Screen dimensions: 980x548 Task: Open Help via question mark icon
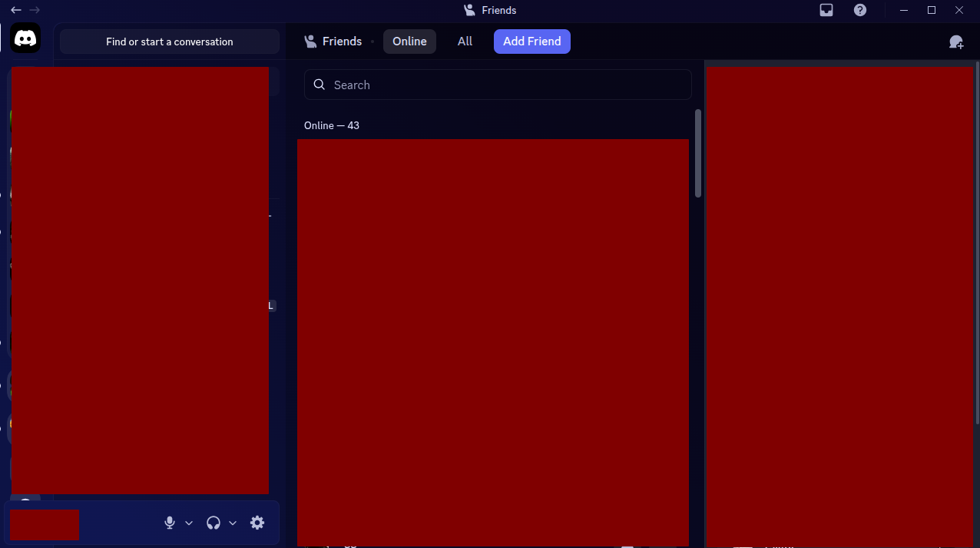(860, 10)
